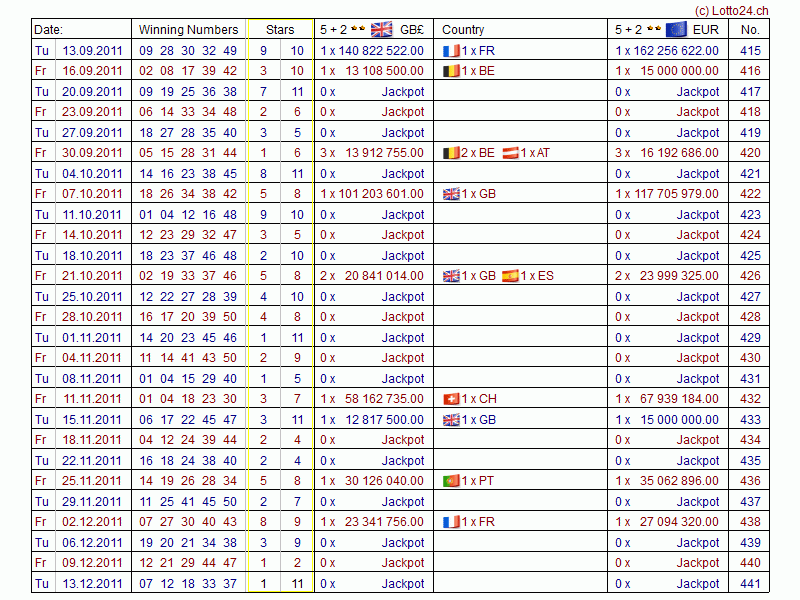Click the French flag in draw 438 row
Image resolution: width=800 pixels, height=600 pixels.
[451, 522]
